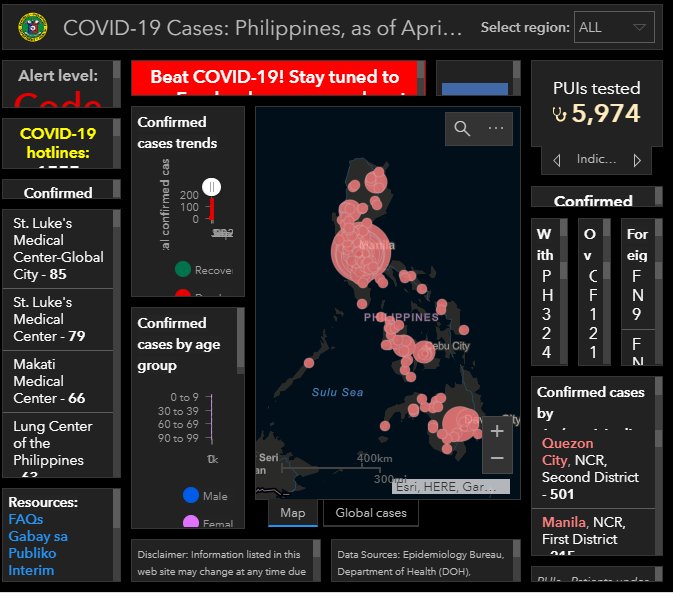Image resolution: width=673 pixels, height=599 pixels.
Task: Adjust the trends chart slider handle
Action: click(x=212, y=187)
